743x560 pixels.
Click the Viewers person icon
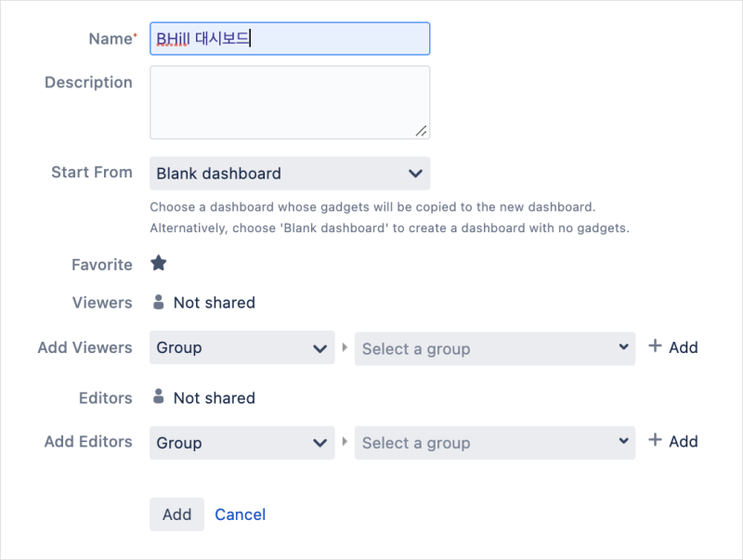158,302
